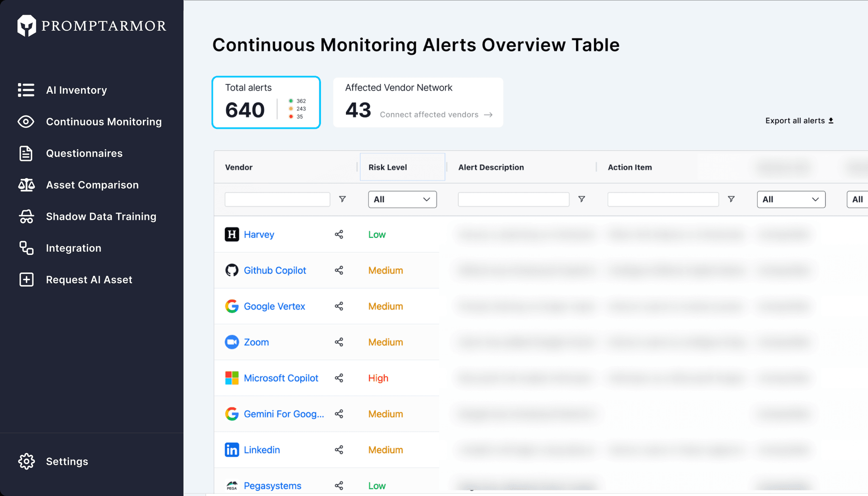Click the Github Copilot octocat logo

tap(232, 270)
